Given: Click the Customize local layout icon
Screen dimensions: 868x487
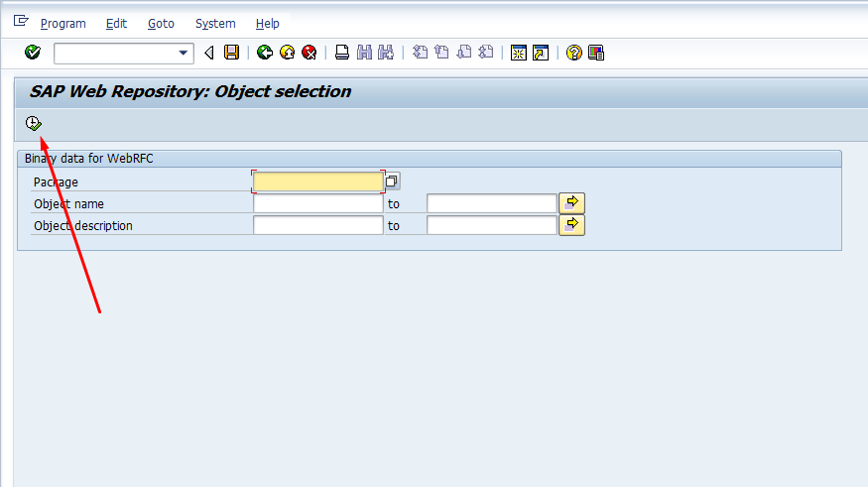Looking at the screenshot, I should [596, 53].
